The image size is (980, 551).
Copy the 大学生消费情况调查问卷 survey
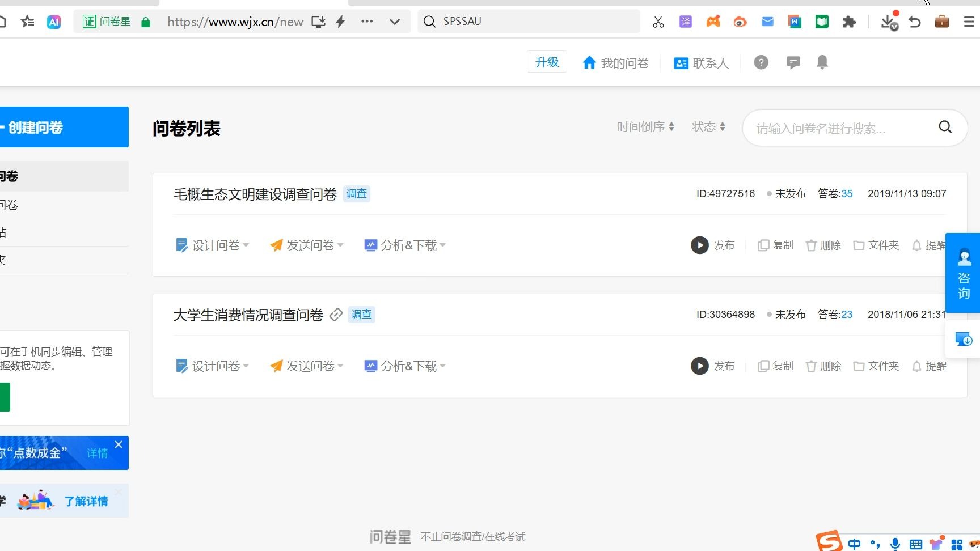[x=775, y=366]
